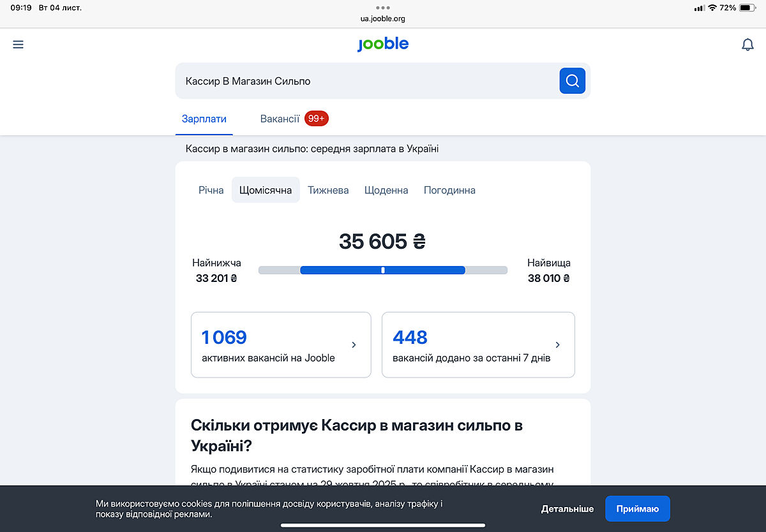Switch to the Зарплати tab
This screenshot has height=532, width=766.
click(x=204, y=119)
